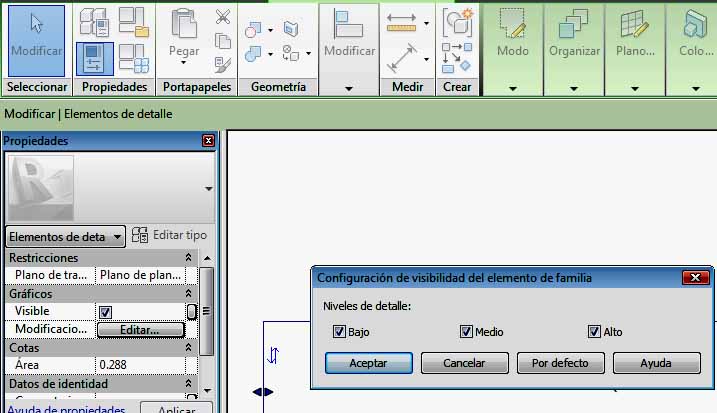This screenshot has width=717, height=413.
Task: Open the type selector dropdown arrow
Action: (x=209, y=188)
